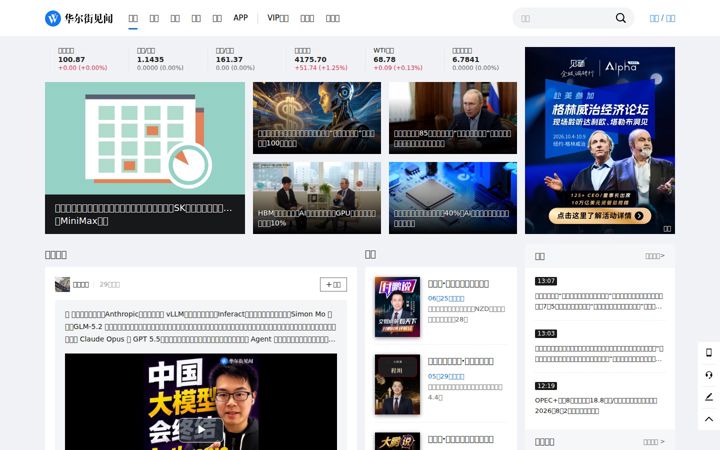The height and width of the screenshot is (450, 720).
Task: Open the second course cover with the dark gold design
Action: tap(397, 384)
